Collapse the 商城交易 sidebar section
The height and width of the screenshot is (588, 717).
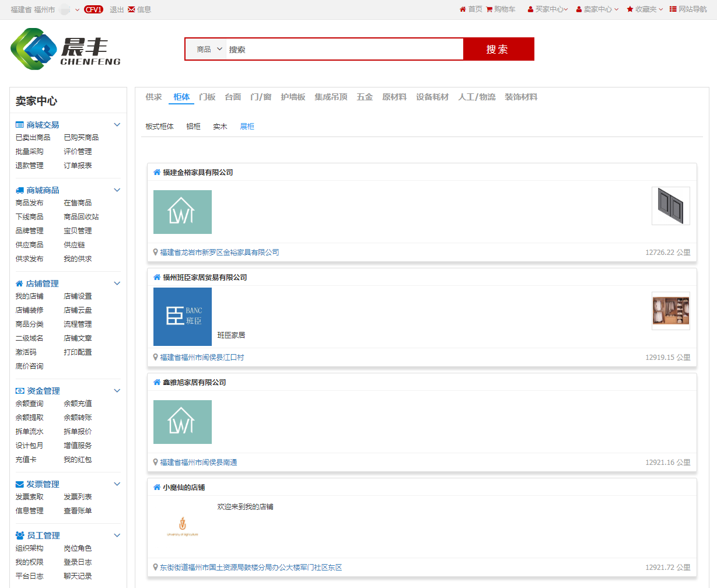pos(117,125)
